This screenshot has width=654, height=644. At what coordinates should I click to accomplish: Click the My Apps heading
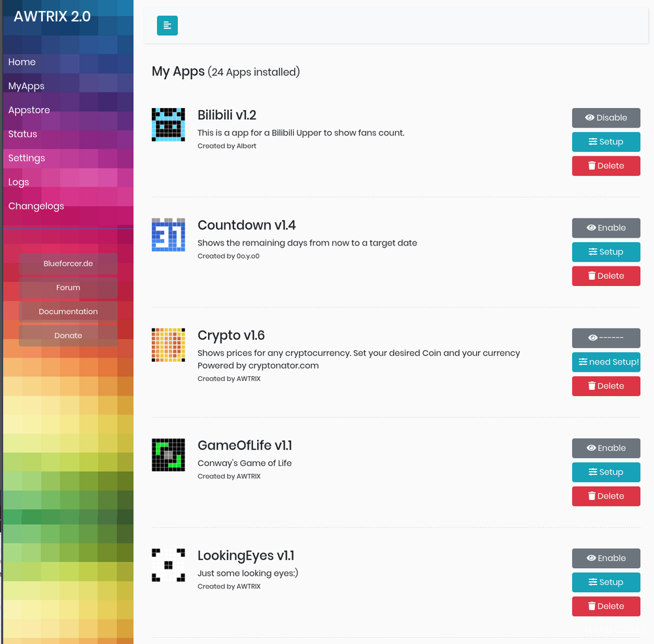[x=178, y=71]
